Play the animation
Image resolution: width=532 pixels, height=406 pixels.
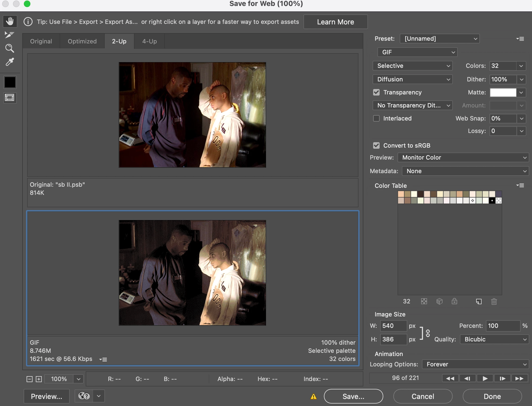click(485, 378)
